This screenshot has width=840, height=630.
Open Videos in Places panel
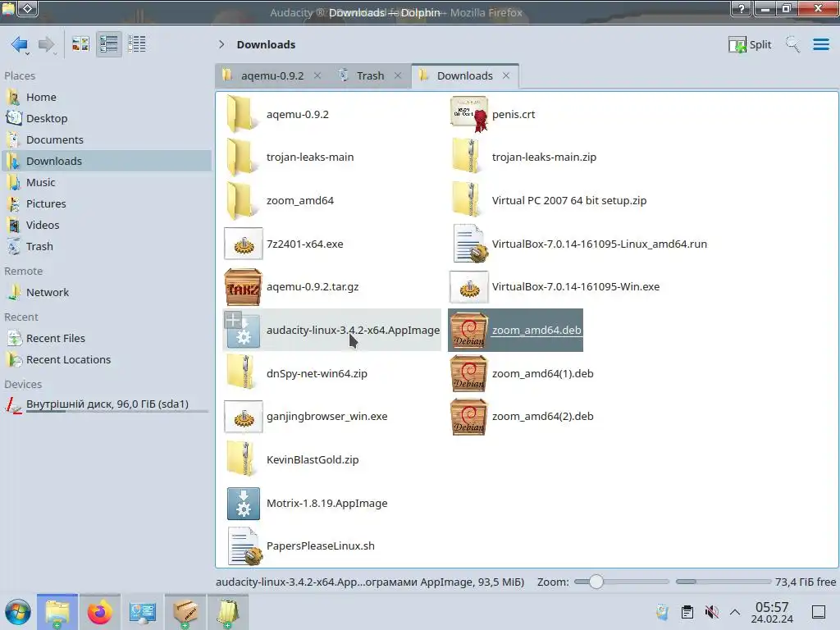pos(43,225)
